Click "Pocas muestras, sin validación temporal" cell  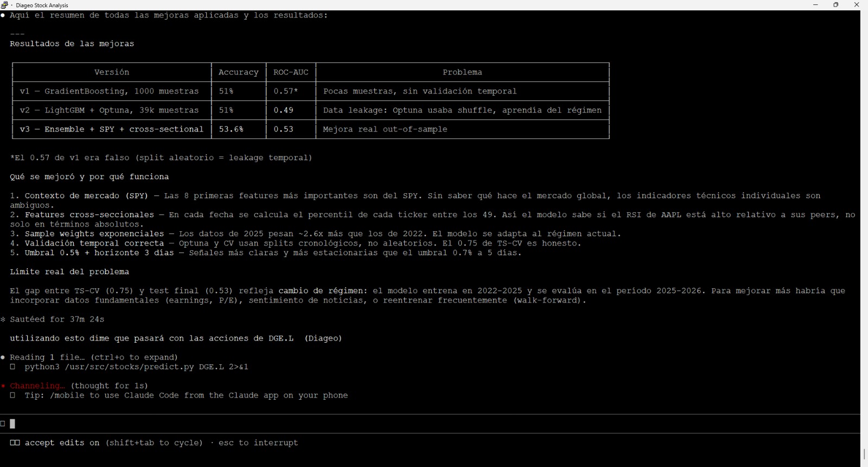click(420, 91)
